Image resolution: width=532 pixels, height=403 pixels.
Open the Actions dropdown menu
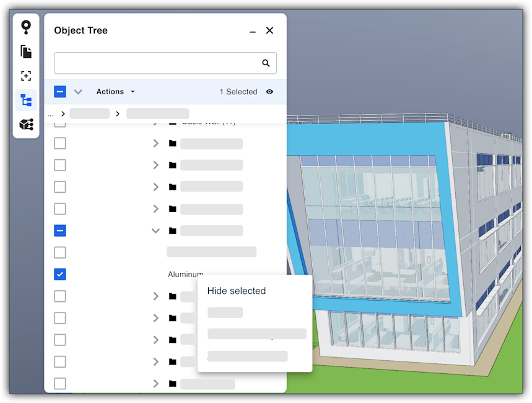click(115, 92)
